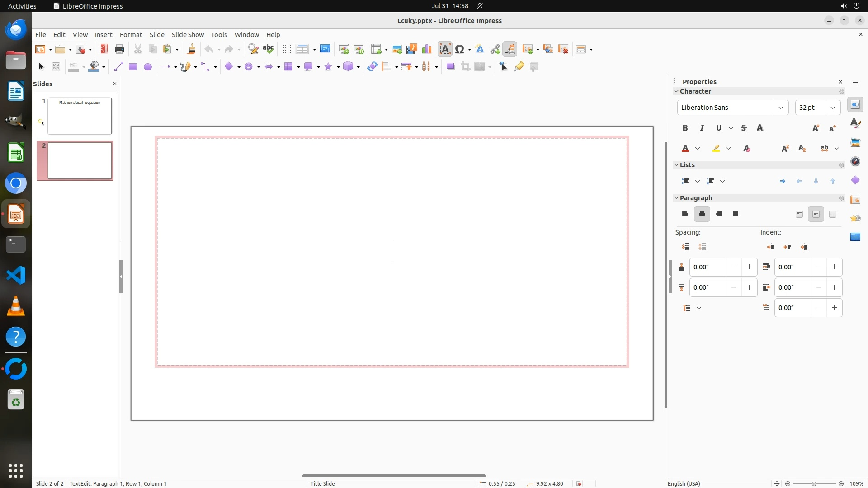Click the Insert Chart icon

(x=426, y=49)
